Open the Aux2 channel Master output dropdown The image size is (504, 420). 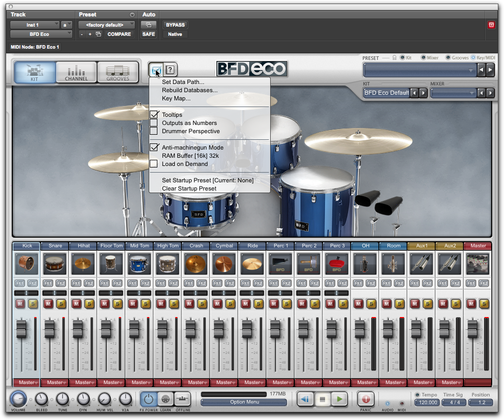pyautogui.click(x=449, y=383)
